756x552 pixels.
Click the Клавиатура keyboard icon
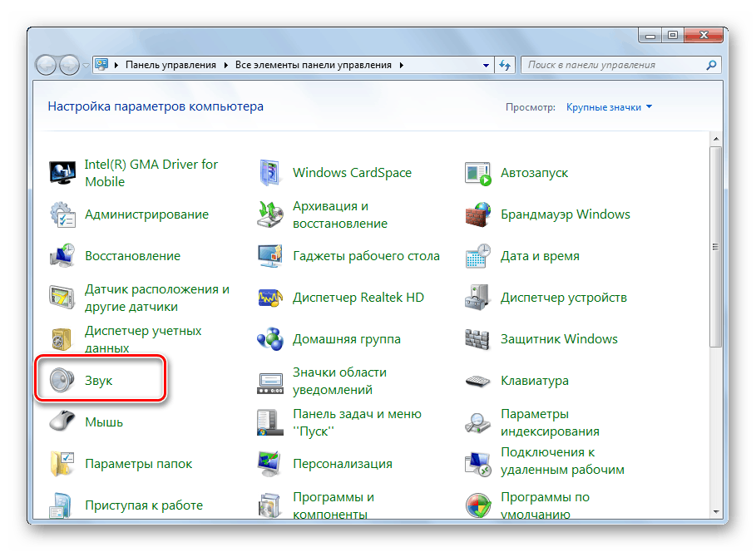478,381
